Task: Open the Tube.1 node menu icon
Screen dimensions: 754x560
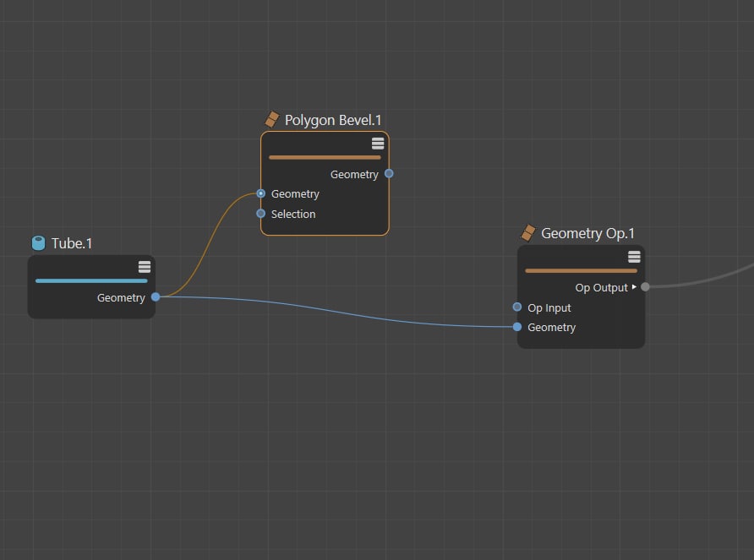Action: 145,267
